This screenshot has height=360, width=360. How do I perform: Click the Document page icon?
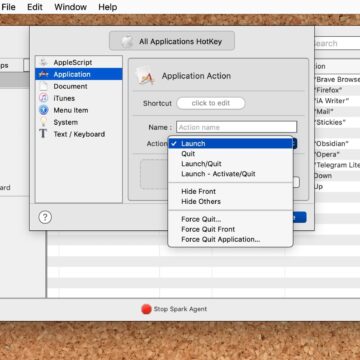point(44,86)
